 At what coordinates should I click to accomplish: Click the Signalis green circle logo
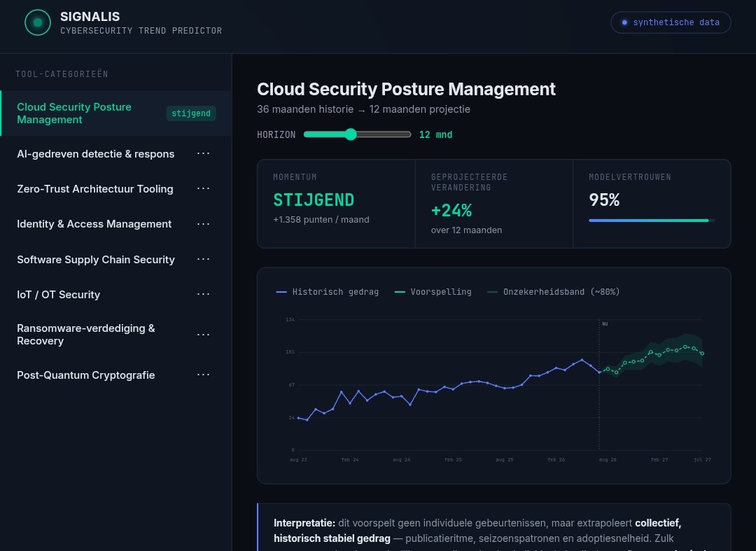click(x=38, y=22)
